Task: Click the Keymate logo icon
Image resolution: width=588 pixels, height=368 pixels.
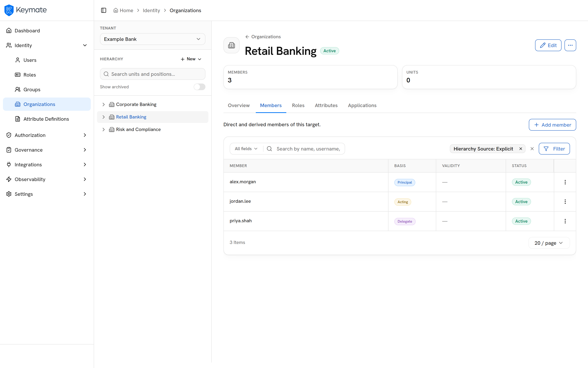Action: coord(9,10)
